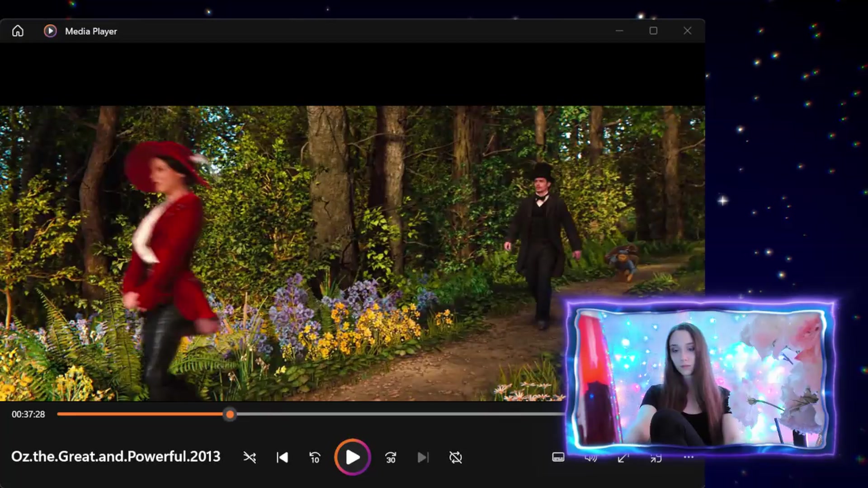Open the subtitles and captions options
The image size is (868, 488).
(x=558, y=457)
